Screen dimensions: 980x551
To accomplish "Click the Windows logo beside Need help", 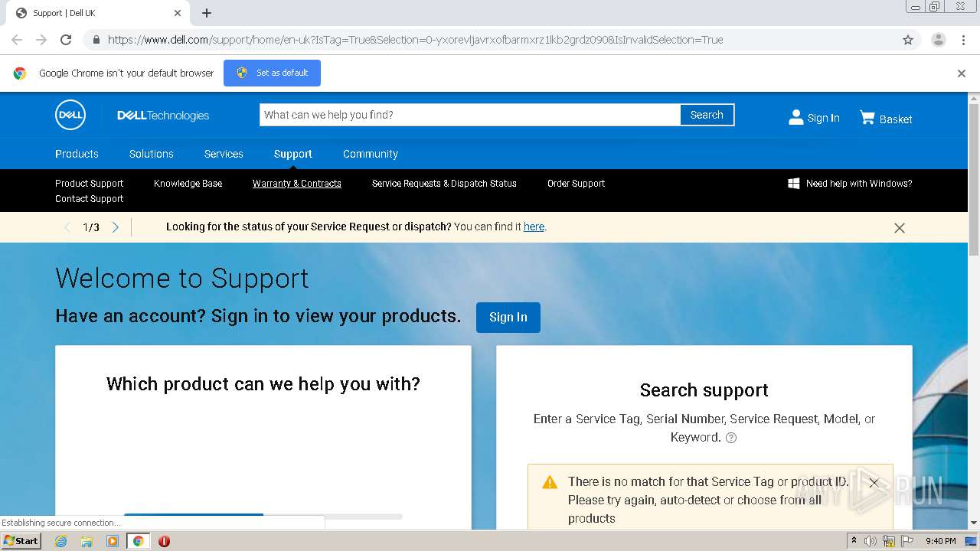I will (794, 184).
